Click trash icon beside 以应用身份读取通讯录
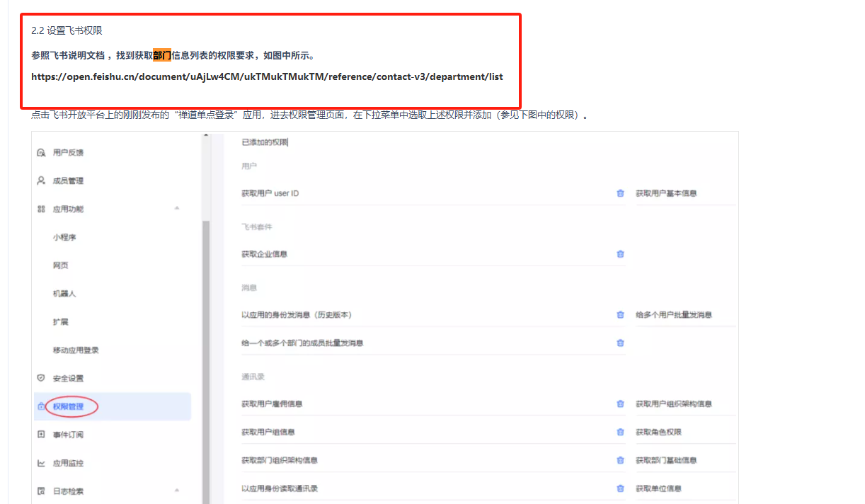Viewport: 865px width, 504px height. (x=620, y=488)
